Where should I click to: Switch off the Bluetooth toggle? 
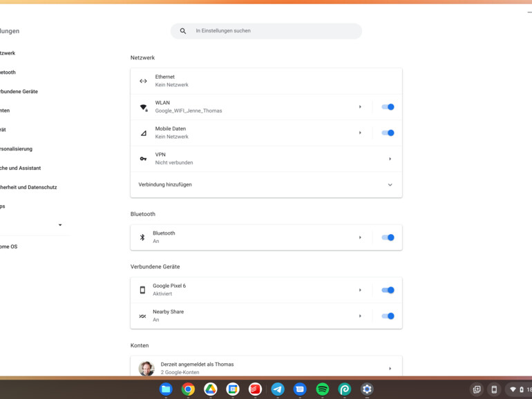click(x=388, y=237)
